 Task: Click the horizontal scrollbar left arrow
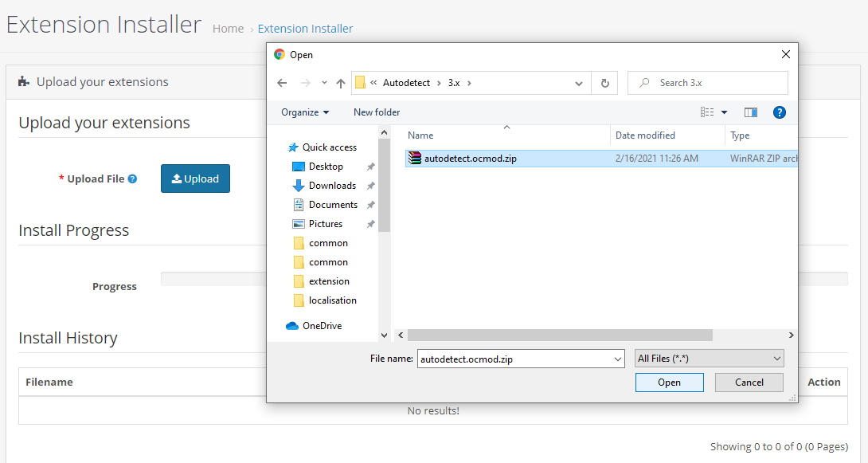[401, 335]
